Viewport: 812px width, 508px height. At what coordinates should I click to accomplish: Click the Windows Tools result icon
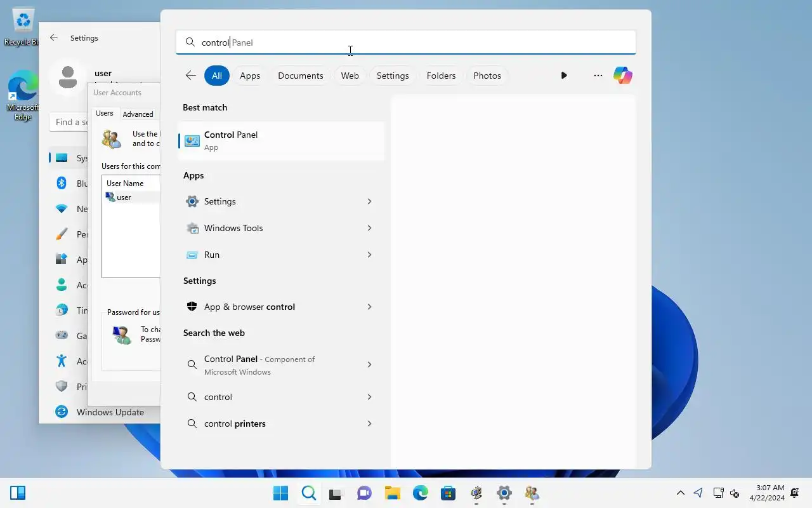(192, 228)
